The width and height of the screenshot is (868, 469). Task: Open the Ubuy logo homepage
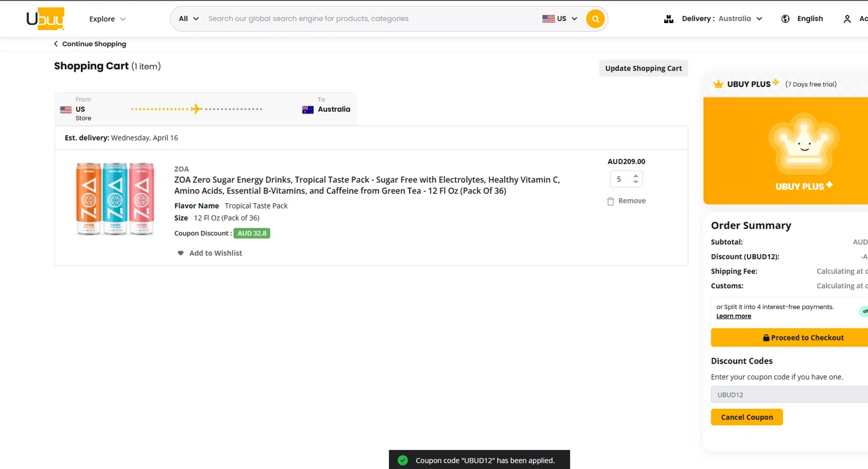point(45,19)
